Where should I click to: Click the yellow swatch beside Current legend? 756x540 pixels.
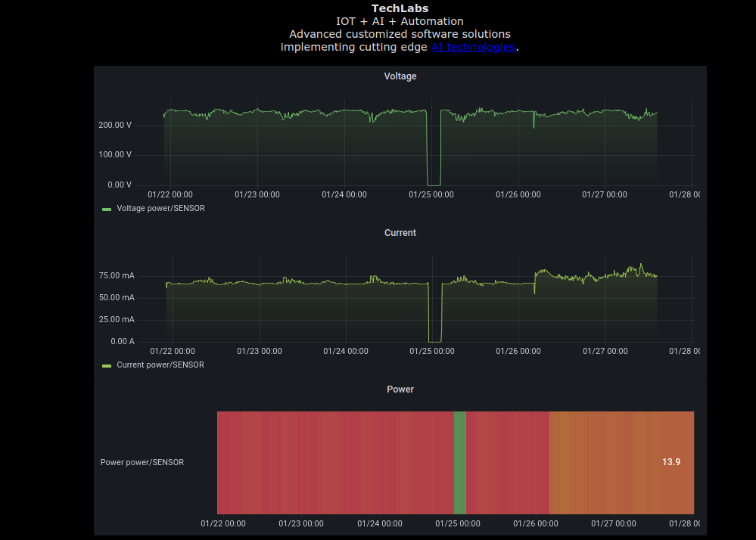coord(107,365)
